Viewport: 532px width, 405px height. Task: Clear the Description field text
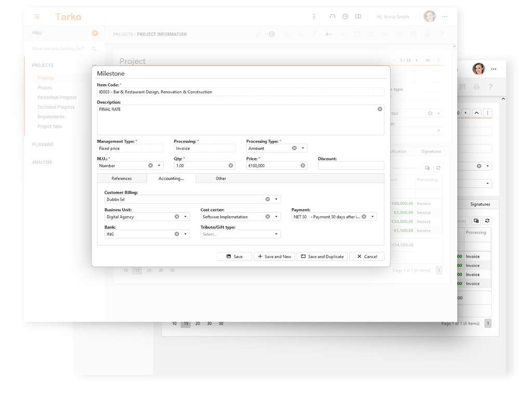380,109
